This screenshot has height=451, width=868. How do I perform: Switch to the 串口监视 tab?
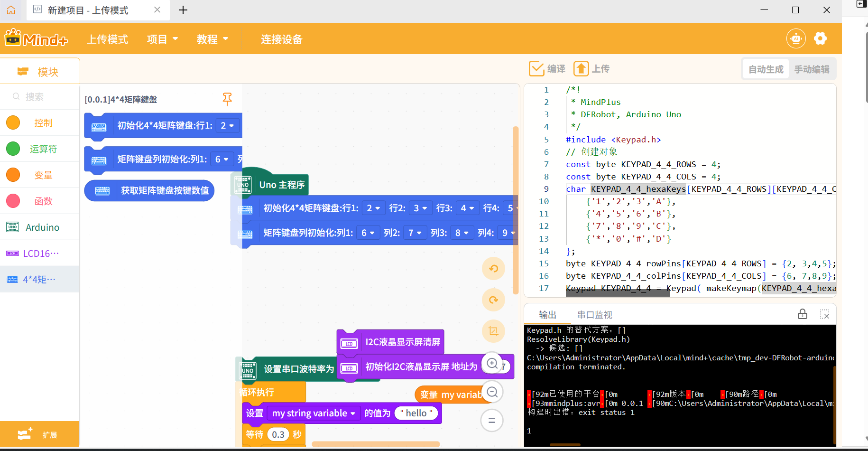pyautogui.click(x=594, y=314)
